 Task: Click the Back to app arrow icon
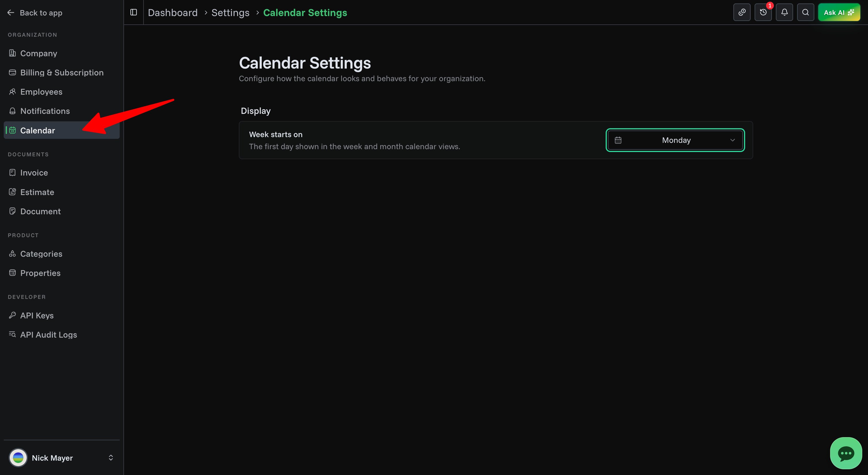tap(11, 12)
